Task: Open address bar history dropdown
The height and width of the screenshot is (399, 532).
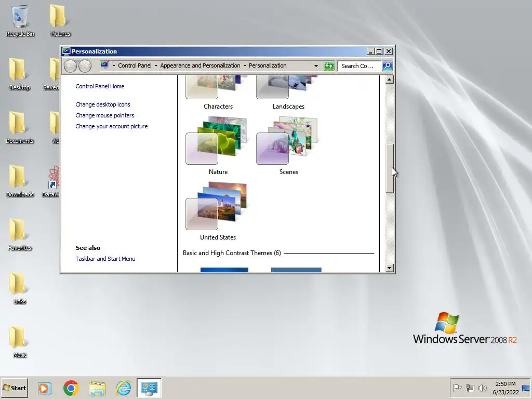Action: pyautogui.click(x=316, y=66)
